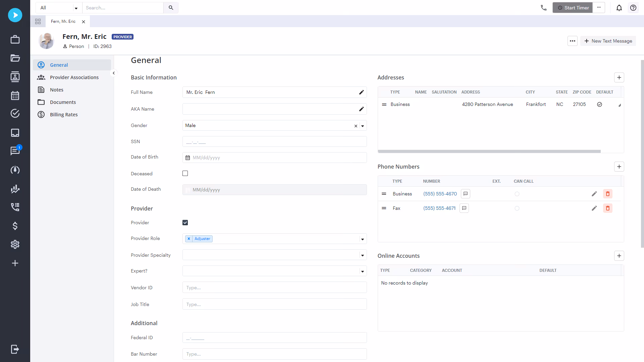Click the search magnifier button
Screen dimensions: 644x362
tap(171, 8)
